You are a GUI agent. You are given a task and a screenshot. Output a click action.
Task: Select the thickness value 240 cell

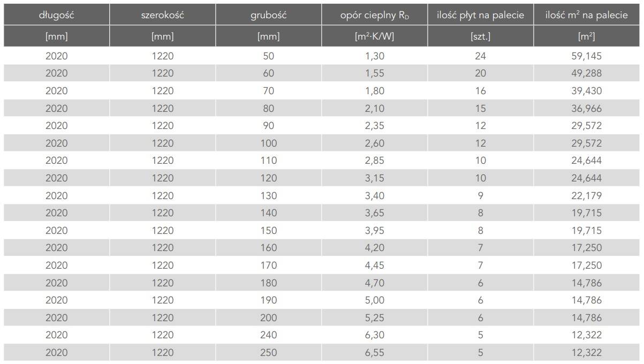(268, 335)
